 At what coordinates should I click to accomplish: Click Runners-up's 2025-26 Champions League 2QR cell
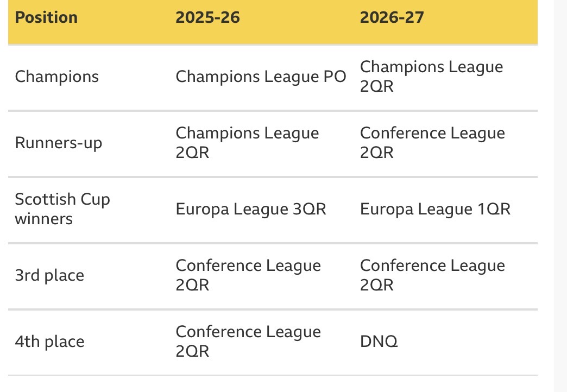coord(247,143)
